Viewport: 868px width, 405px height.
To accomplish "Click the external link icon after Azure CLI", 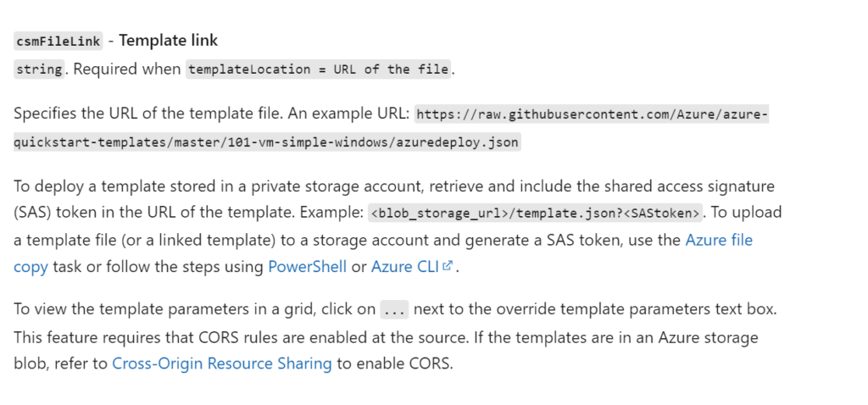I will tap(448, 266).
